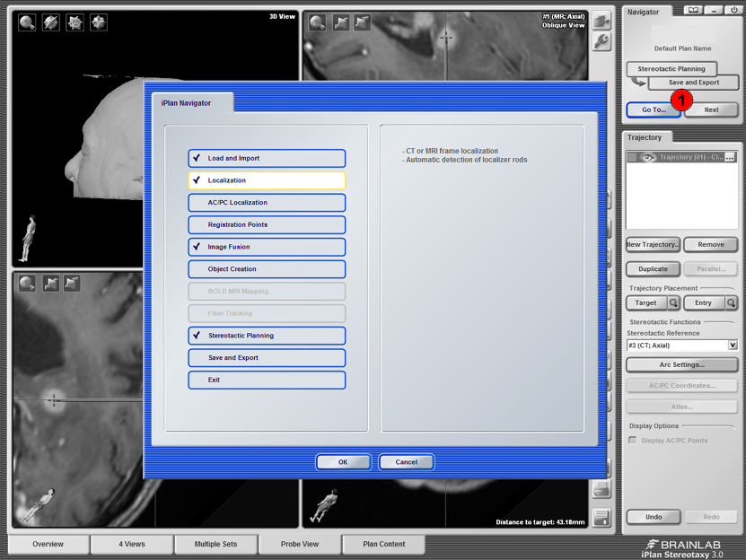Viewport: 746px width, 560px height.
Task: Click the New Trajectory button
Action: [653, 245]
